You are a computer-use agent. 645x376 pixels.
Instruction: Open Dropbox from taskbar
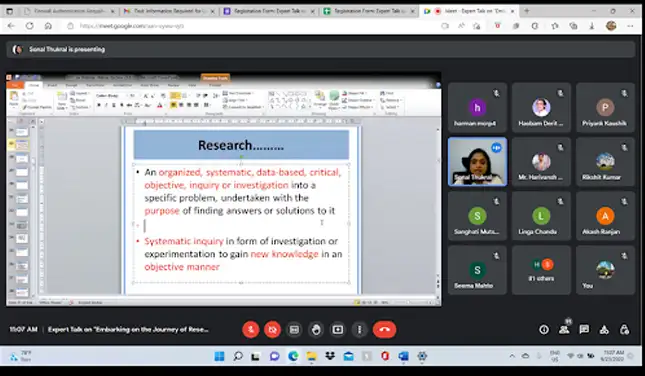(330, 356)
